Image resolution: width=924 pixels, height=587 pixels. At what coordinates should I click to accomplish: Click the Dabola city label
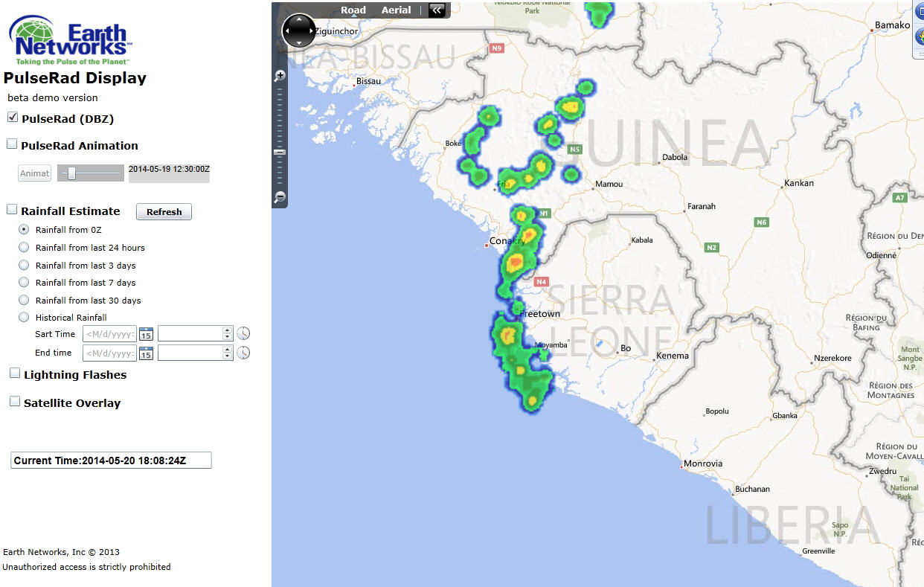pos(676,158)
